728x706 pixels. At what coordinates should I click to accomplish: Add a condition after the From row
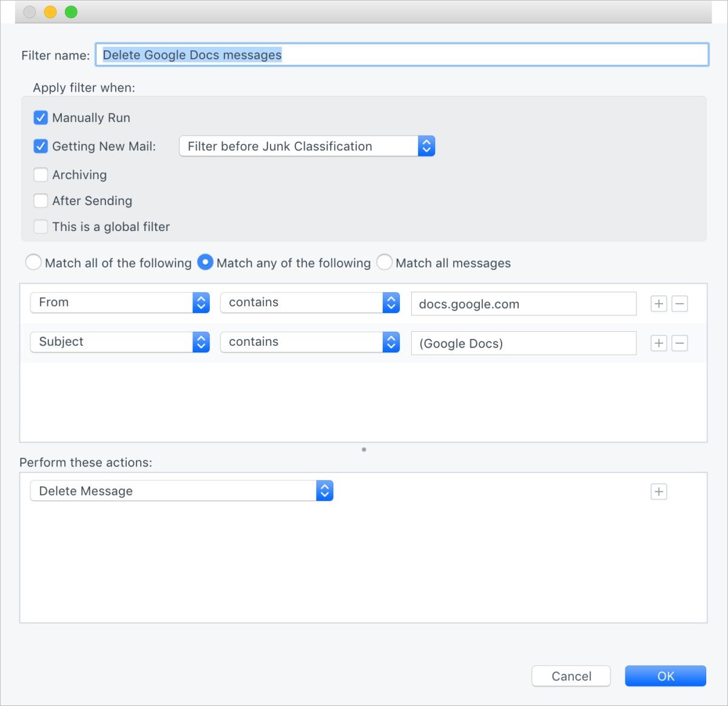pyautogui.click(x=659, y=303)
